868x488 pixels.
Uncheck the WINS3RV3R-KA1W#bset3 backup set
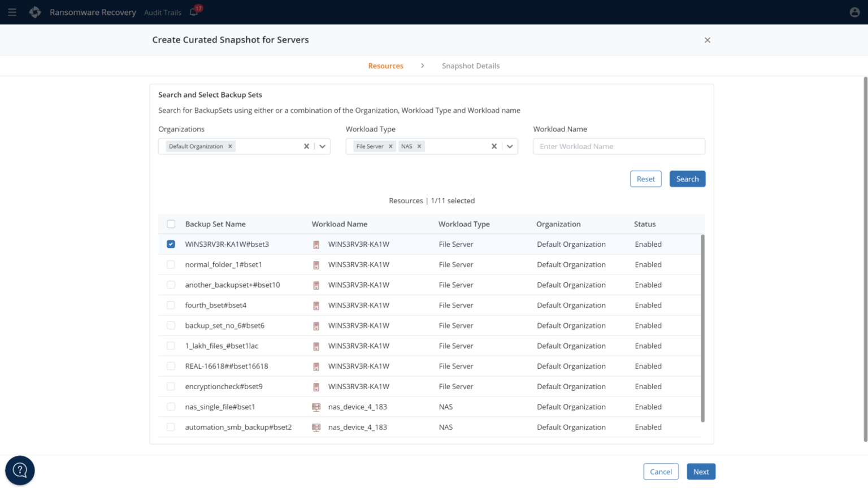click(x=171, y=245)
